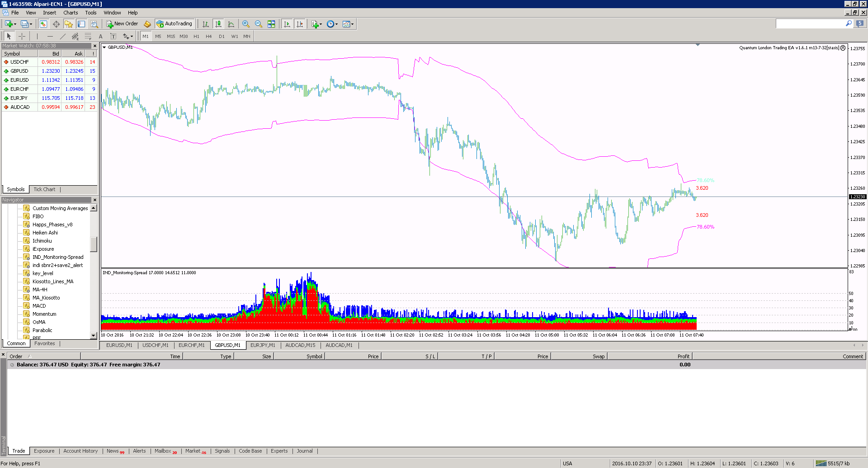This screenshot has height=468, width=868.
Task: Select the horizontal line tool
Action: pos(50,36)
